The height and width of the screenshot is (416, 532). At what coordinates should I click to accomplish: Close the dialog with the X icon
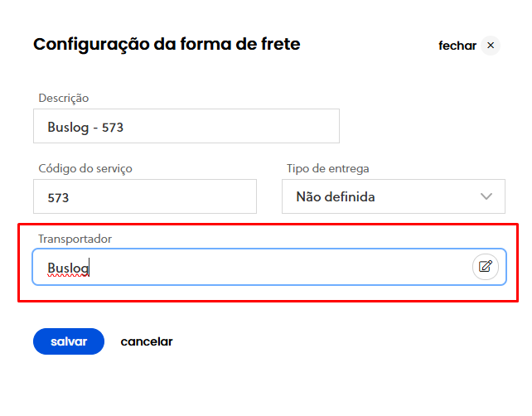(491, 45)
